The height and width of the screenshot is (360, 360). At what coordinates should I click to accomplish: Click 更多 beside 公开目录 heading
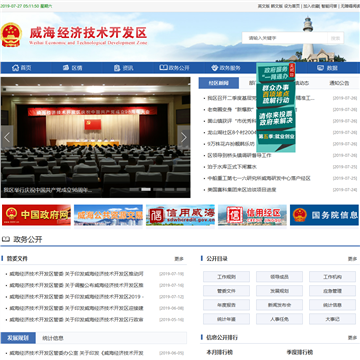tap(352, 259)
